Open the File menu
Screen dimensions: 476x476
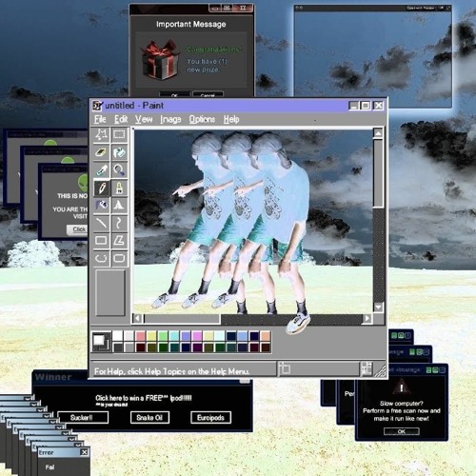click(x=100, y=119)
